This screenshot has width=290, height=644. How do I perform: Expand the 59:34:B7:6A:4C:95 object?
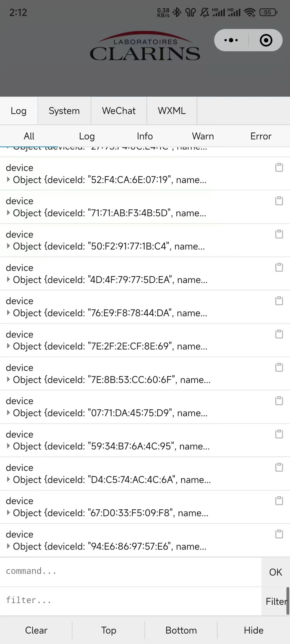click(8, 446)
